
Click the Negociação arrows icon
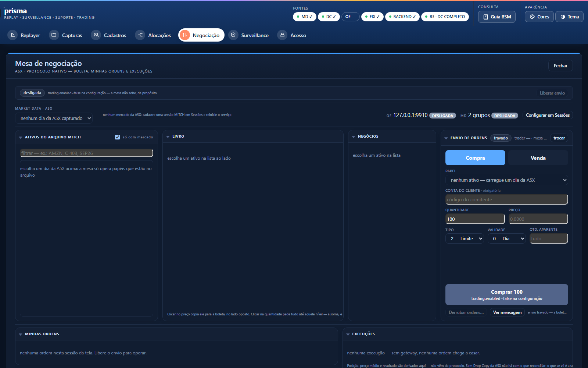tap(185, 35)
